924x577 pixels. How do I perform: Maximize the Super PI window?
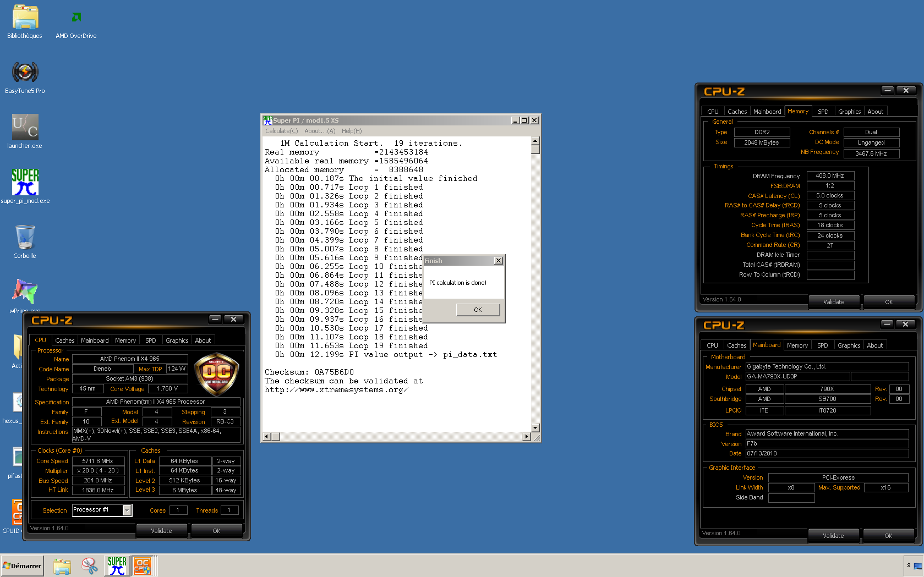tap(524, 120)
